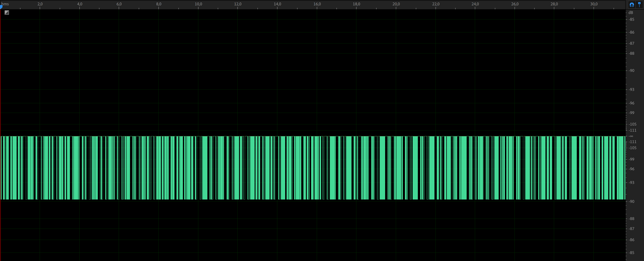The width and height of the screenshot is (644, 261).
Task: Click the -85 label at top of scale
Action: 632,19
